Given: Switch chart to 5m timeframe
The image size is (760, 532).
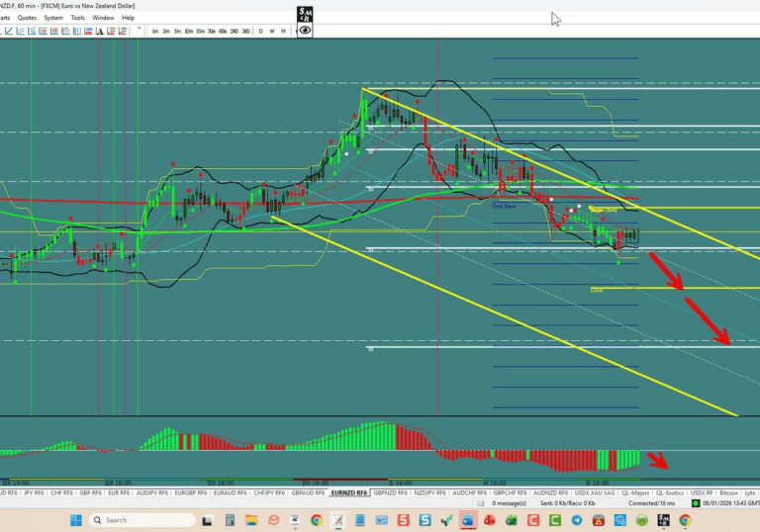Looking at the screenshot, I should point(177,31).
